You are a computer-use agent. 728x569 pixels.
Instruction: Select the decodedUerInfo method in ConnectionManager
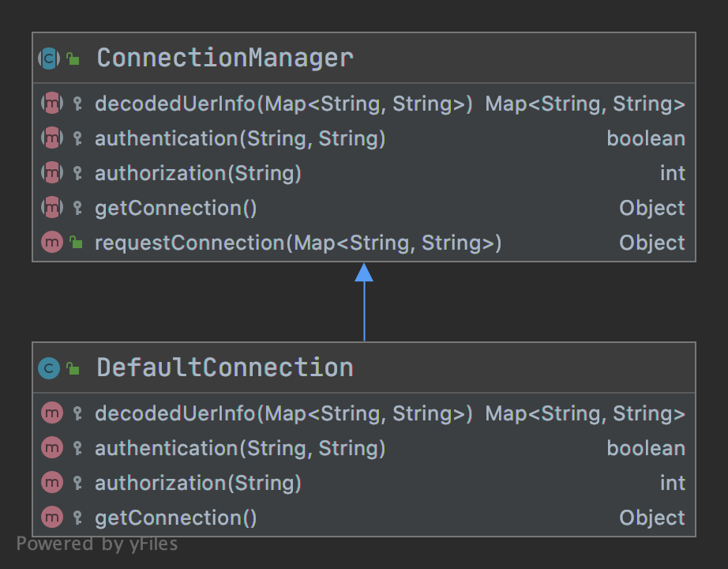click(364, 104)
